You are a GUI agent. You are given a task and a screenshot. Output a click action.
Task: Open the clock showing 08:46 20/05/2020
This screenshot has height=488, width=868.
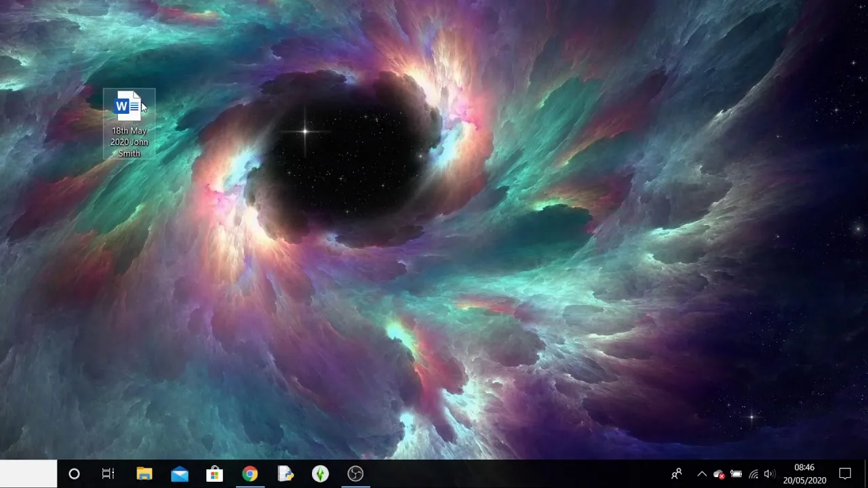coord(804,474)
